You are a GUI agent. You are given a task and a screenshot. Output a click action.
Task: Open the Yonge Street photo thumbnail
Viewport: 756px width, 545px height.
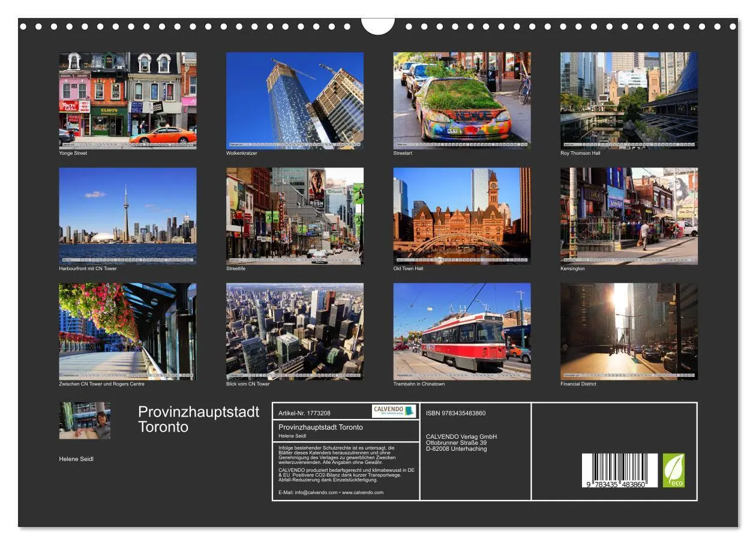coord(128,100)
